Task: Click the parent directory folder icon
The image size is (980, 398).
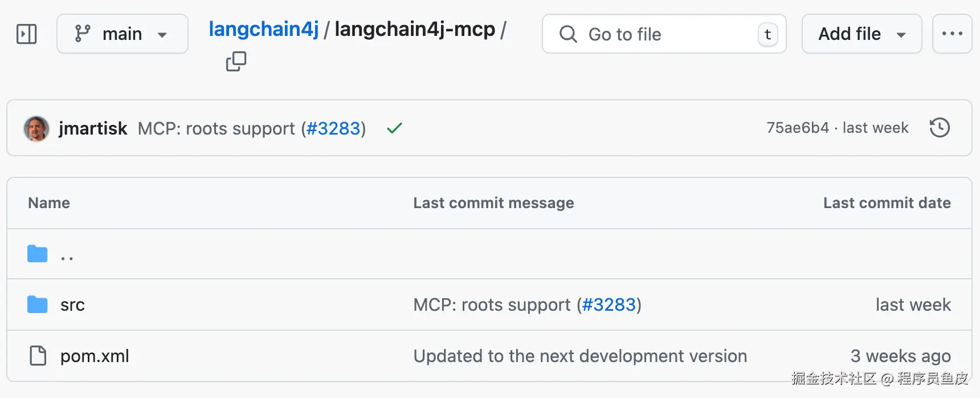Action: [x=38, y=254]
